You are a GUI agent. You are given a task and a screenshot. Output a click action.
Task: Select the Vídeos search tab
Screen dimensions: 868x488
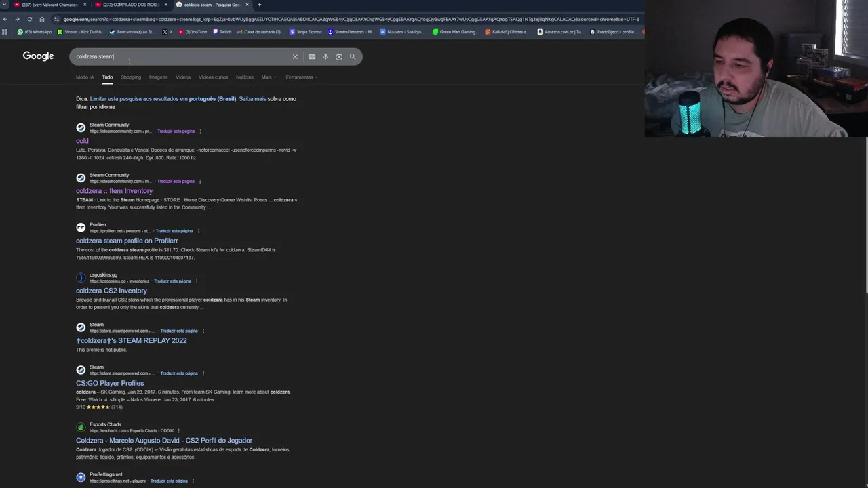tap(183, 77)
